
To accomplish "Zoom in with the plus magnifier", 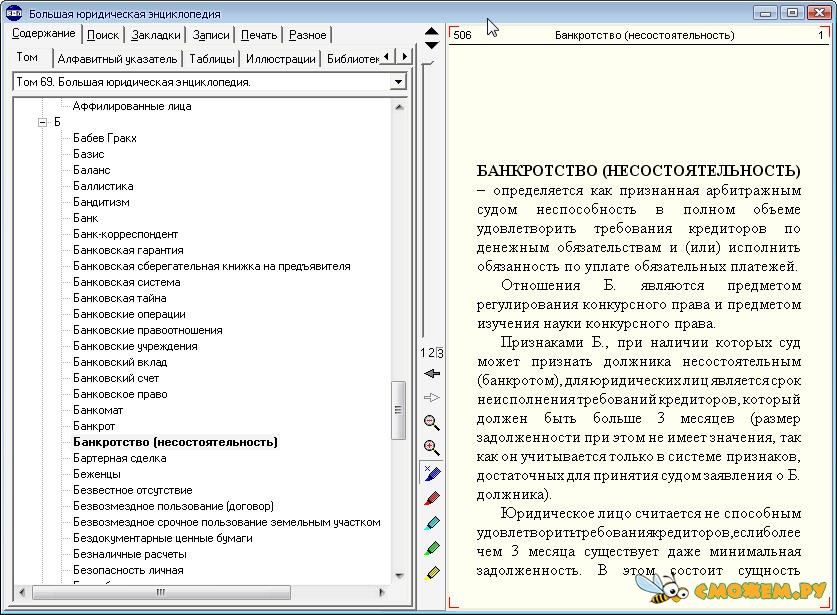I will (x=432, y=447).
